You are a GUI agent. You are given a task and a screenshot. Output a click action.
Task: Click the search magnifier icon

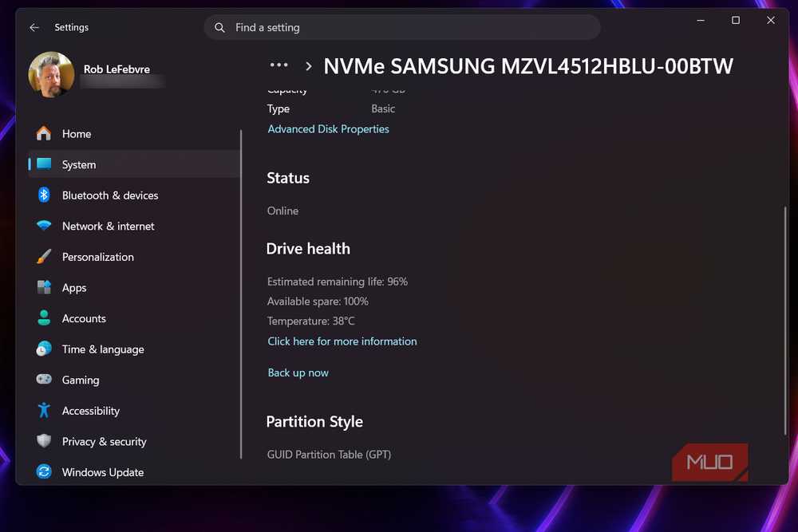click(x=219, y=27)
